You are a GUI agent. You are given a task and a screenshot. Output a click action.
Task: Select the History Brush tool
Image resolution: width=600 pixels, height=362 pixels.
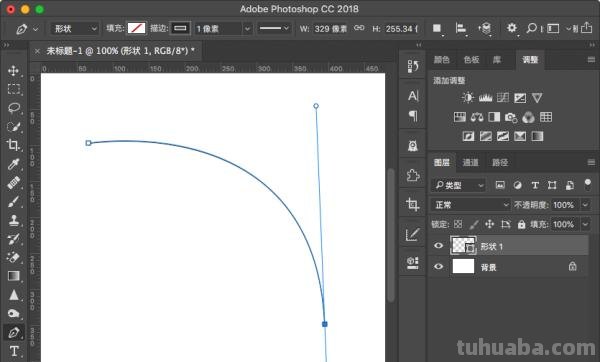(x=13, y=239)
